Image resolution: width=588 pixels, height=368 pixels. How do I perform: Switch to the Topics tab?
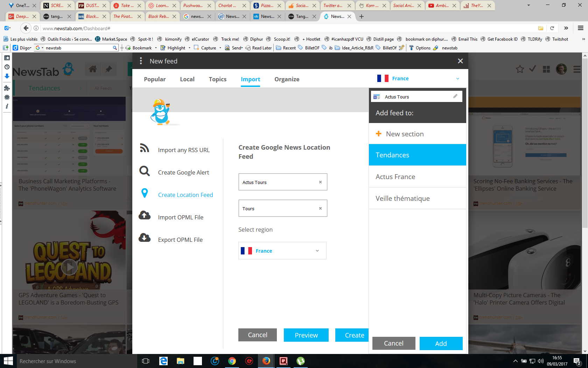pyautogui.click(x=218, y=79)
